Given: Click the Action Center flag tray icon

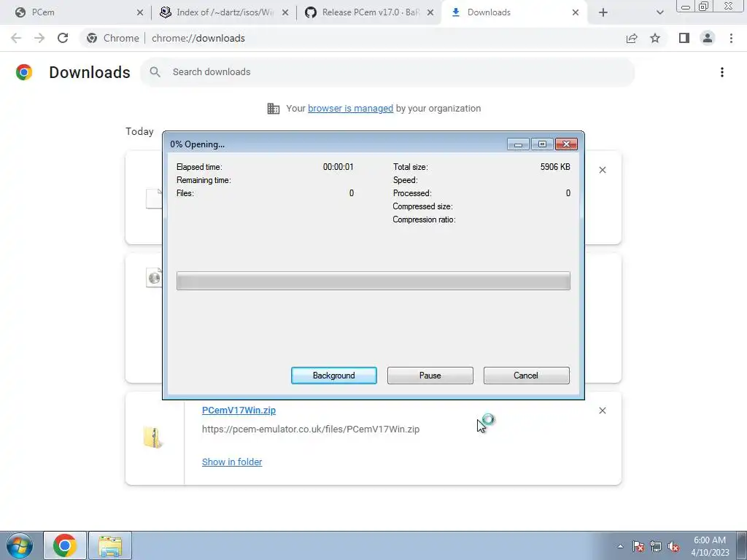Looking at the screenshot, I should click(x=638, y=546).
